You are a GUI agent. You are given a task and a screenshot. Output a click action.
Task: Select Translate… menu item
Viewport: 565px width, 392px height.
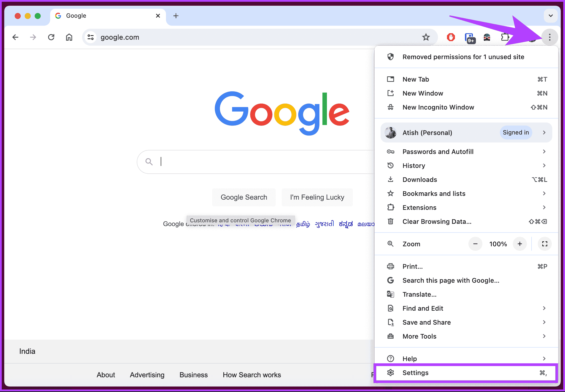coord(466,294)
